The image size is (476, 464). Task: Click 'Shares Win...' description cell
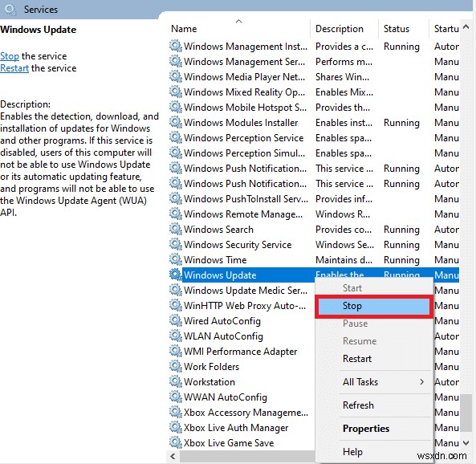(x=342, y=77)
